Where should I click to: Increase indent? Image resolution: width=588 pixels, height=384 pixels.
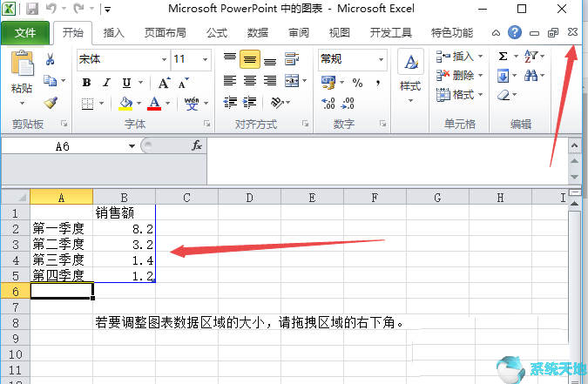250,103
